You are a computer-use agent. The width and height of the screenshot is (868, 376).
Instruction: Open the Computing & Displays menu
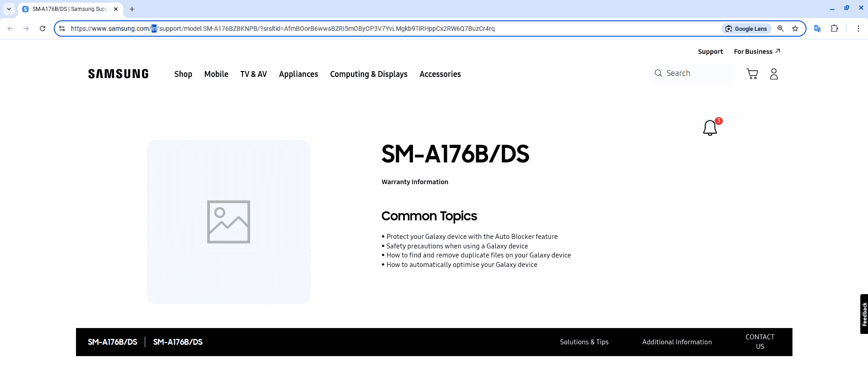(x=368, y=74)
